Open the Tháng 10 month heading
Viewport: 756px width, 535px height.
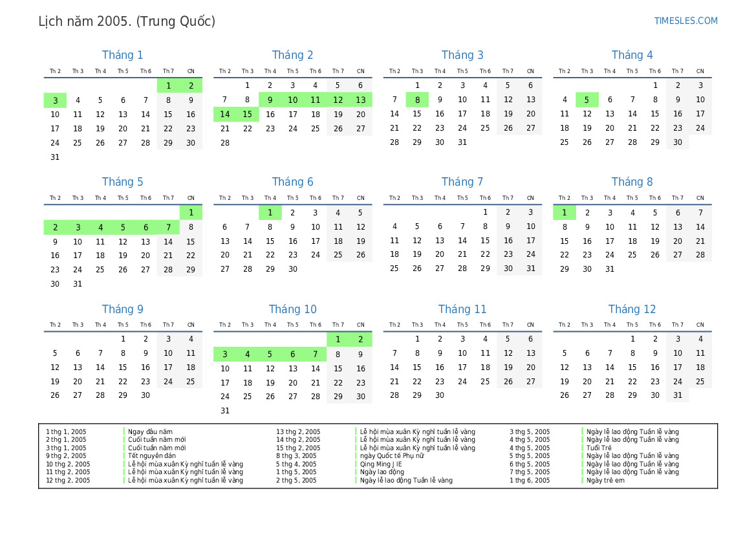[x=292, y=309]
